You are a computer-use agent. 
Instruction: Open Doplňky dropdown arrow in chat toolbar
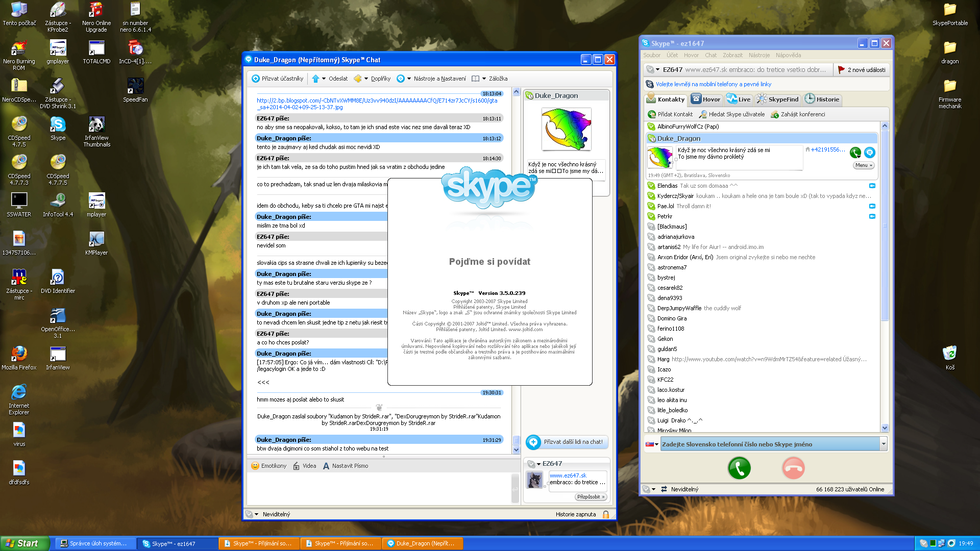[x=366, y=79]
